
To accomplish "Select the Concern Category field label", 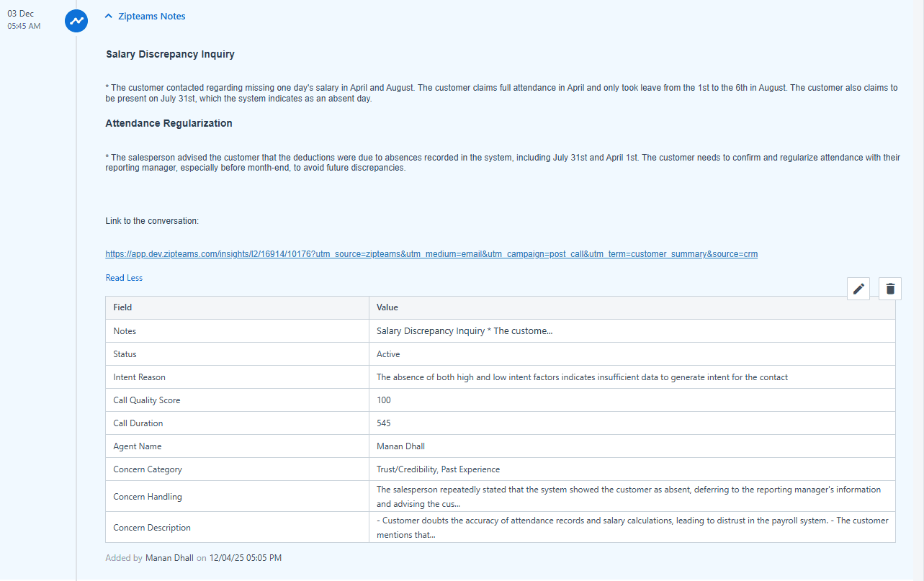I will coord(148,469).
